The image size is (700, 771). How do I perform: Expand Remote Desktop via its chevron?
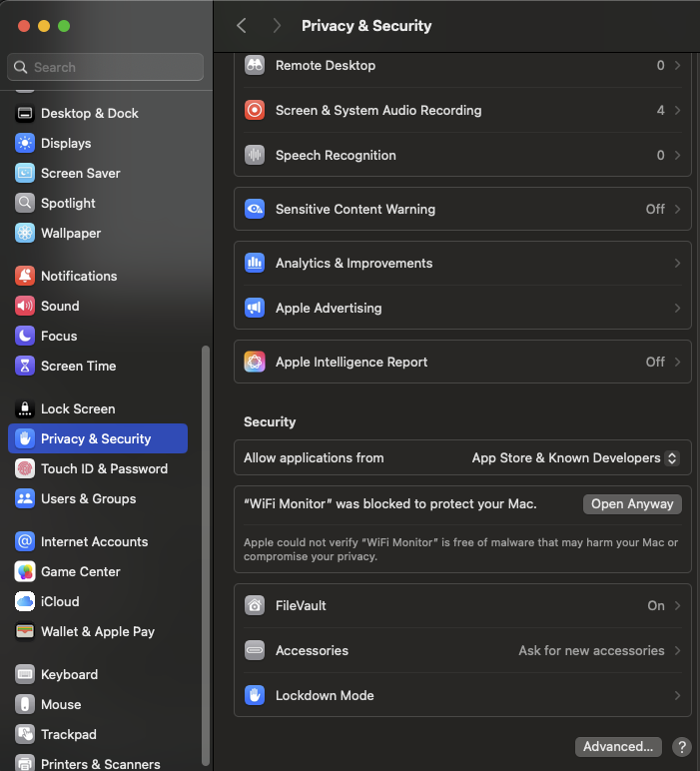pos(677,65)
